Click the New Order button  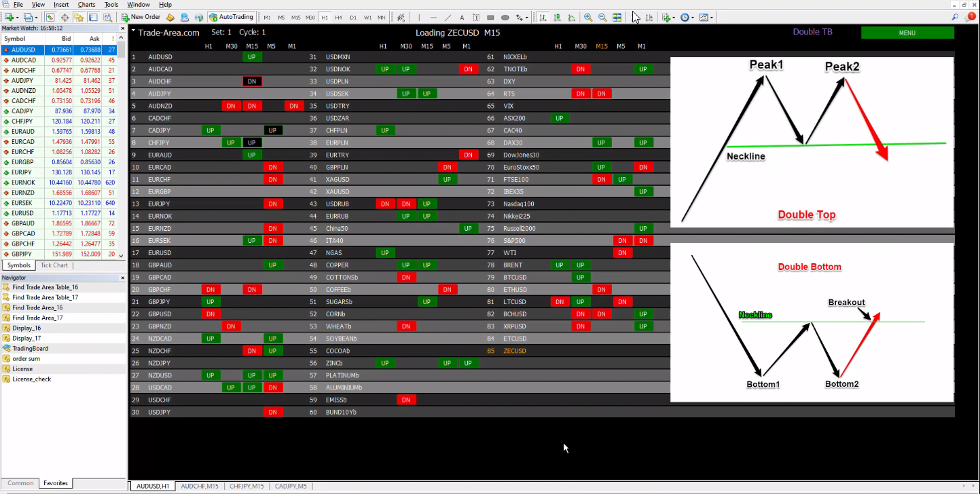pos(141,17)
